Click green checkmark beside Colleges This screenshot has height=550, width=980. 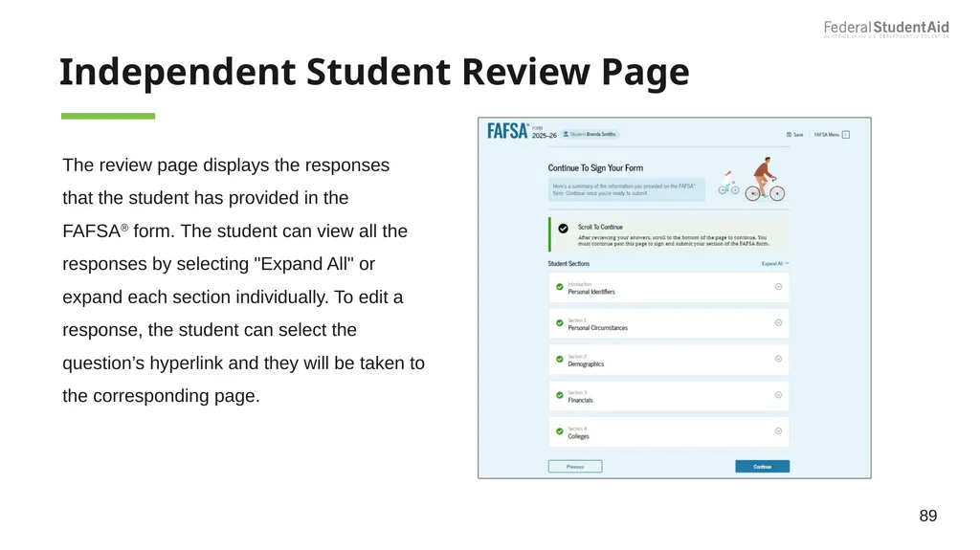click(559, 431)
